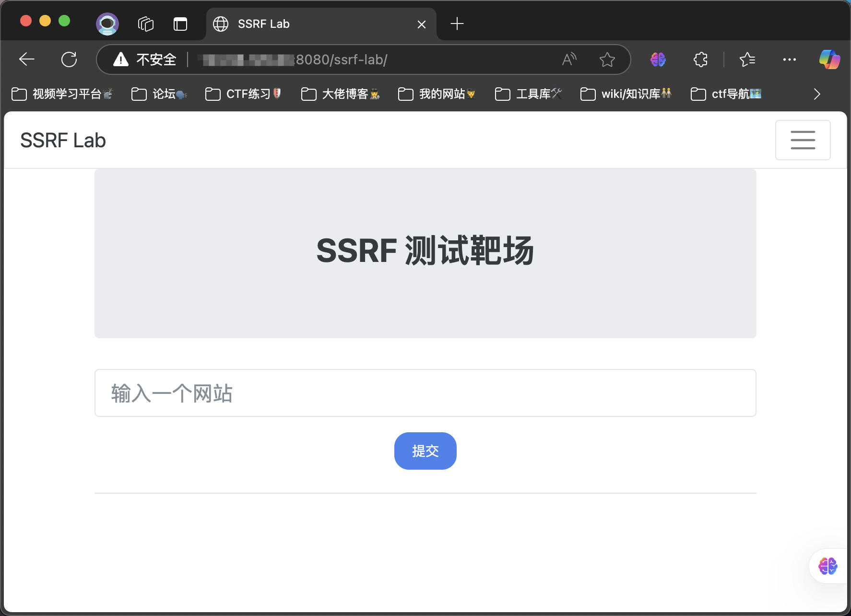Viewport: 851px width, 616px height.
Task: Open the workspaces icon
Action: [145, 24]
